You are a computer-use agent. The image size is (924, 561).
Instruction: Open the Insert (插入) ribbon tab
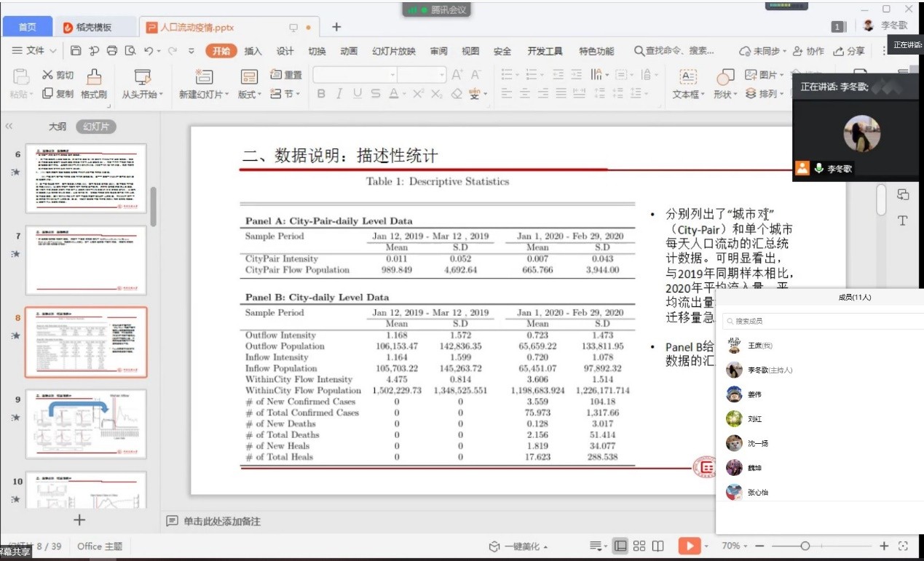click(253, 51)
